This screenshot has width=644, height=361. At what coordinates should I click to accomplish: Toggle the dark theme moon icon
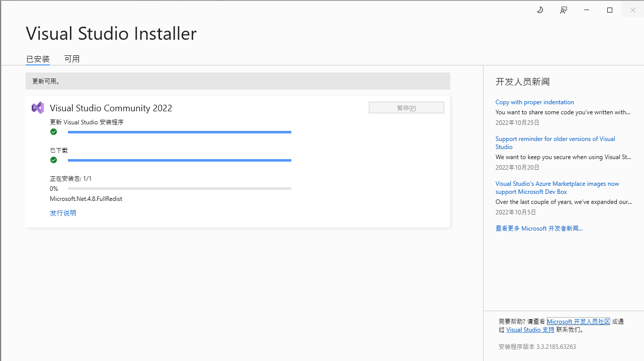pos(540,10)
